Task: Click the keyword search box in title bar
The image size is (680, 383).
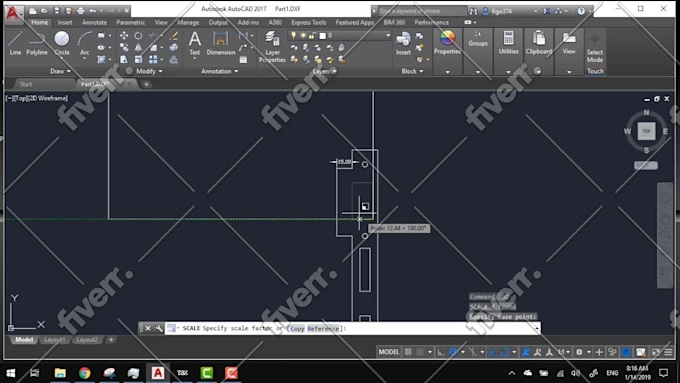Action: click(421, 11)
